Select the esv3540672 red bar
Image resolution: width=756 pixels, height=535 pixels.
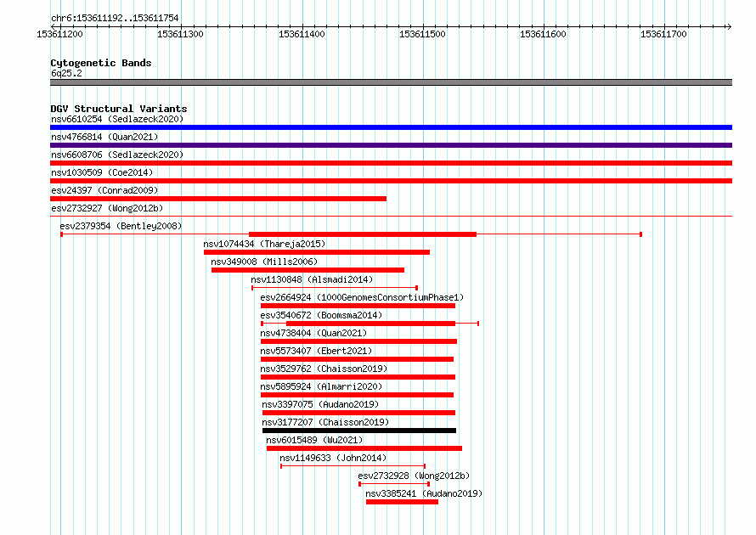370,324
